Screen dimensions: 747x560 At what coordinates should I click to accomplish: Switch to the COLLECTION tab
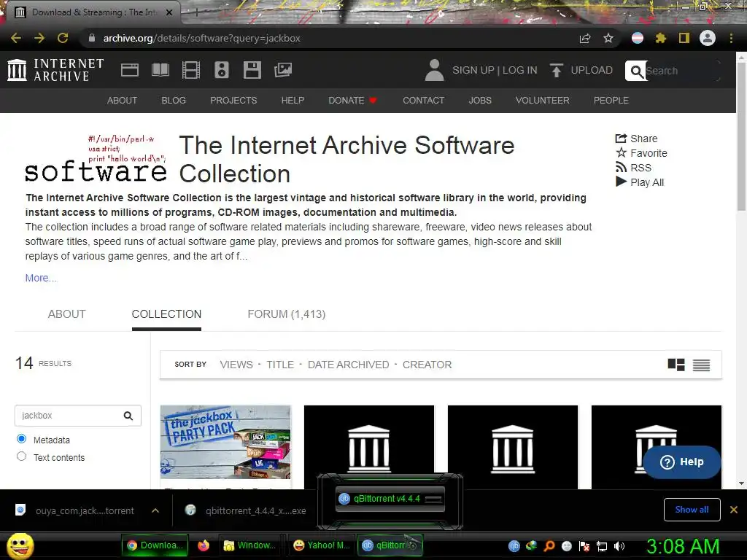click(166, 314)
